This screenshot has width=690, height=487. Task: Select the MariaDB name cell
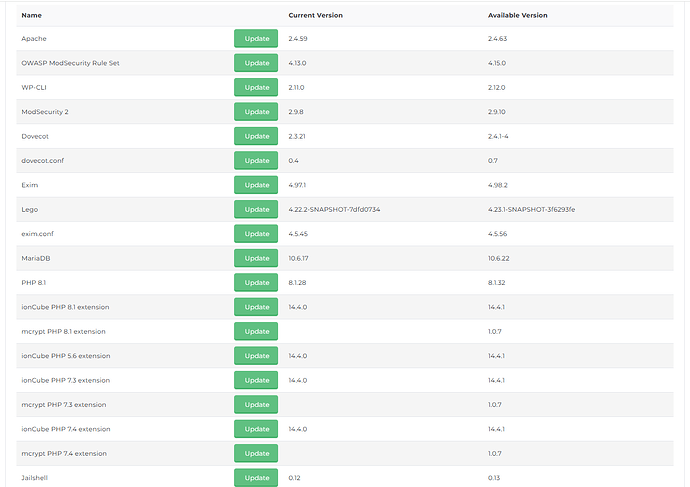pyautogui.click(x=36, y=258)
